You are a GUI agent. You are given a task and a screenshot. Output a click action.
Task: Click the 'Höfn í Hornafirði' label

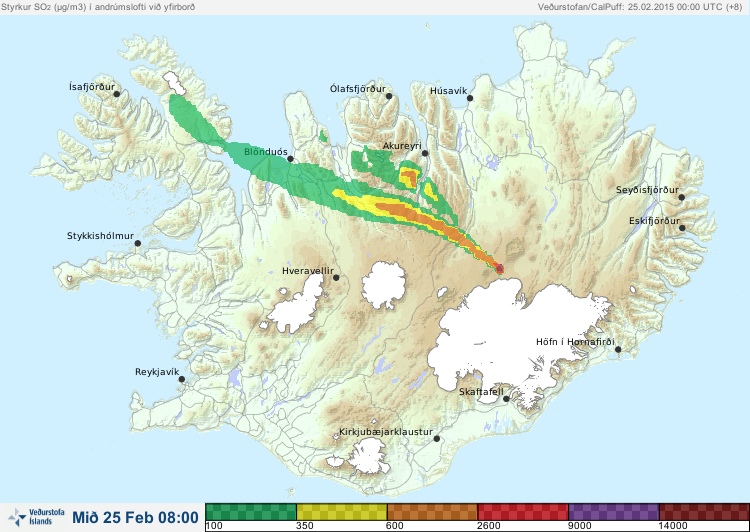pos(575,342)
